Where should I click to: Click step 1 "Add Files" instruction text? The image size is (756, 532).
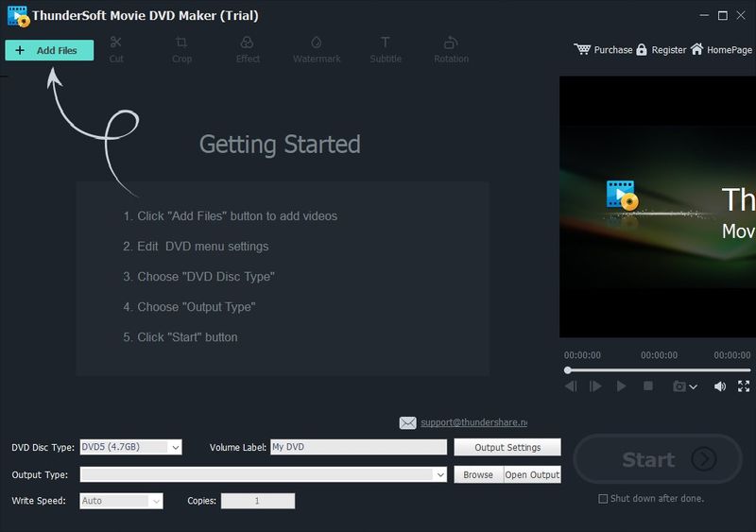pos(230,216)
